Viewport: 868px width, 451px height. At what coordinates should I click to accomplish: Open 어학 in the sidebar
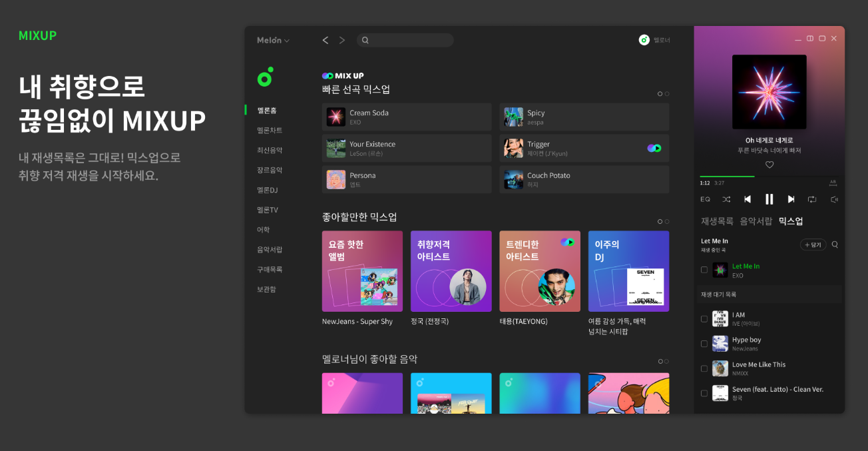264,229
